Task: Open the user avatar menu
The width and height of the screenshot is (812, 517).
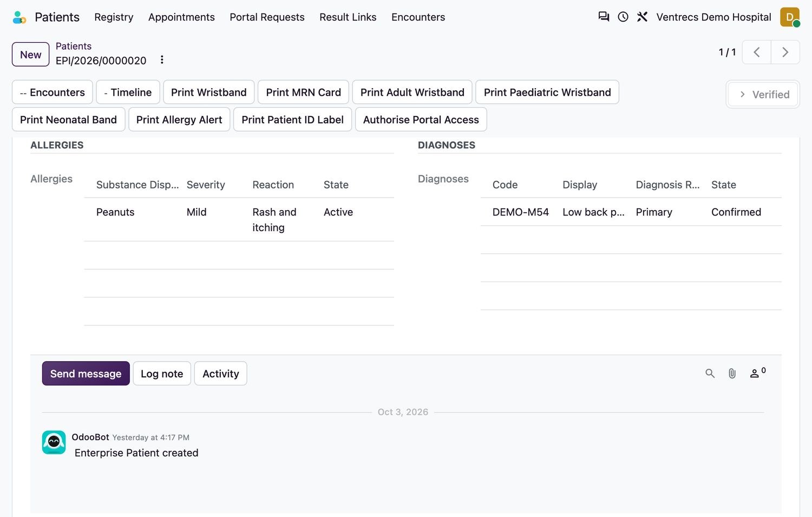Action: tap(790, 17)
